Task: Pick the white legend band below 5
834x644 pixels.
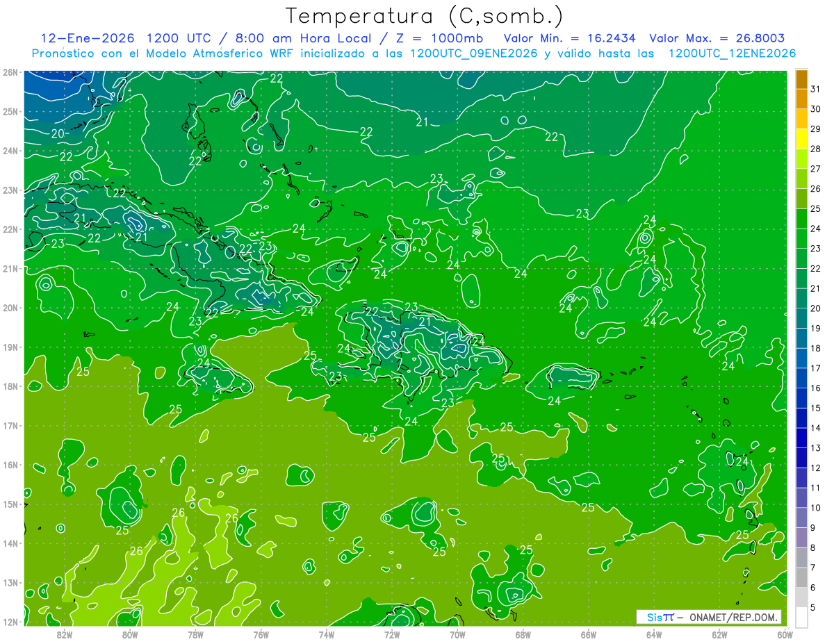Action: [x=801, y=618]
